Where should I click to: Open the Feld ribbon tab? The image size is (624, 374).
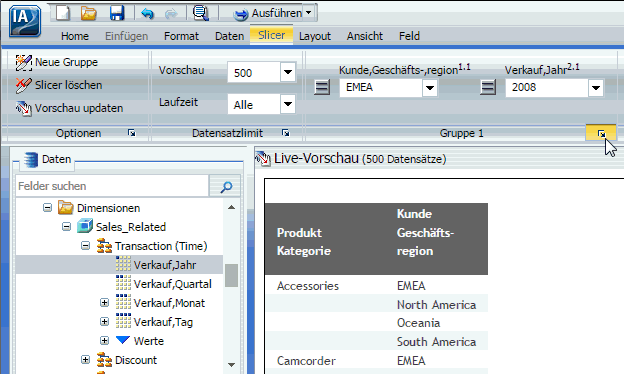[x=409, y=36]
